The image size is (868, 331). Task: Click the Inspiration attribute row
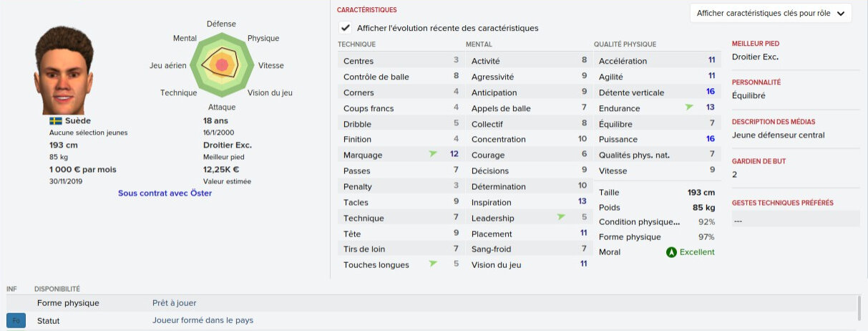[x=528, y=202]
